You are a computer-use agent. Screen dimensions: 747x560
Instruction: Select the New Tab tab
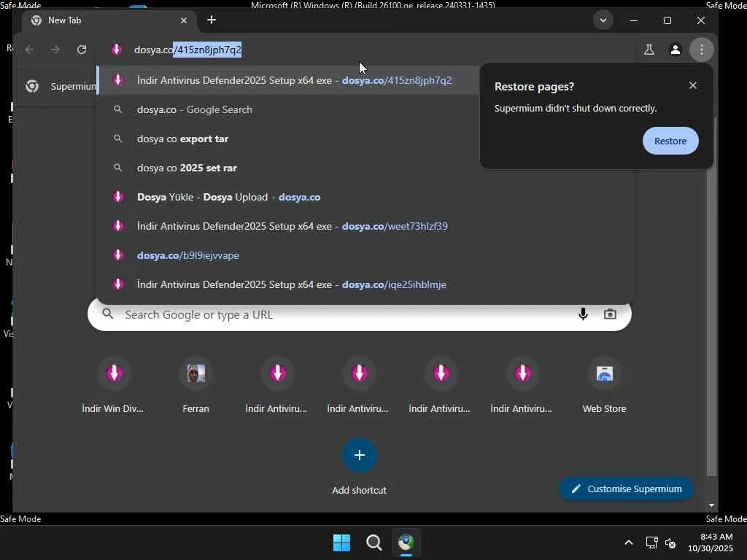tap(109, 20)
